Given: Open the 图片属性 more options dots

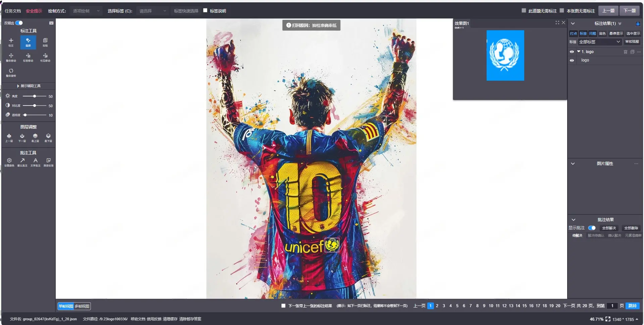Looking at the screenshot, I should [x=636, y=164].
